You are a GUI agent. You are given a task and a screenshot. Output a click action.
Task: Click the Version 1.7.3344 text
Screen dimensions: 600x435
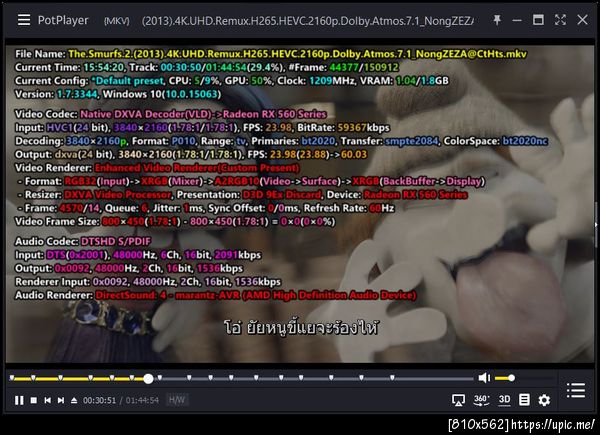point(56,94)
